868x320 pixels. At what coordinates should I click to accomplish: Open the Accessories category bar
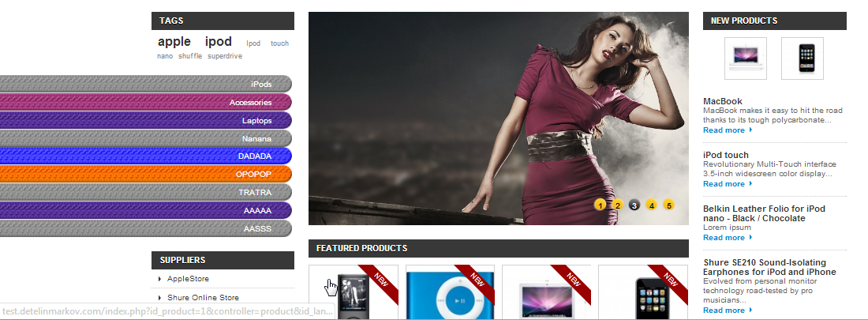pos(146,103)
